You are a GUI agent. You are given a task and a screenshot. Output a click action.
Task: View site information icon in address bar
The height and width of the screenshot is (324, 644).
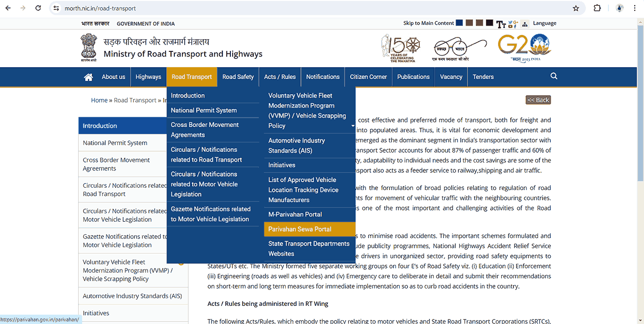(56, 8)
